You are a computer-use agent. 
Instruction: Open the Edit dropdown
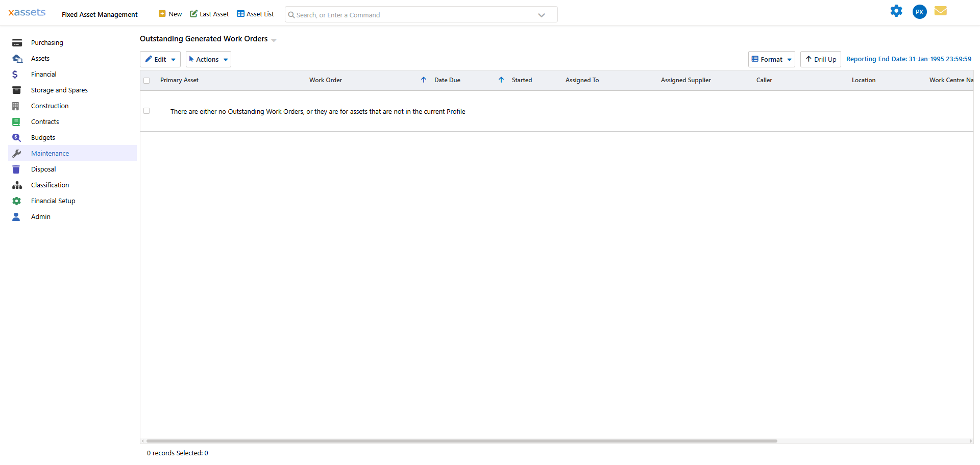click(x=160, y=59)
